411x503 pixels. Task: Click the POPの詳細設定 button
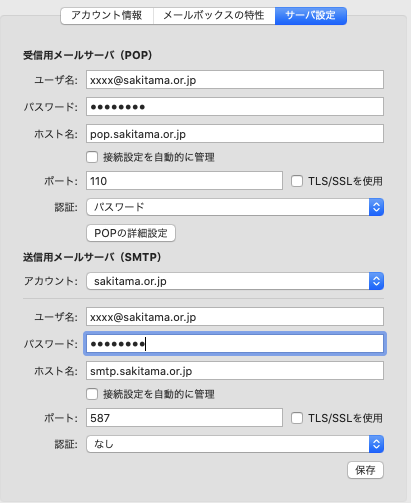click(131, 233)
